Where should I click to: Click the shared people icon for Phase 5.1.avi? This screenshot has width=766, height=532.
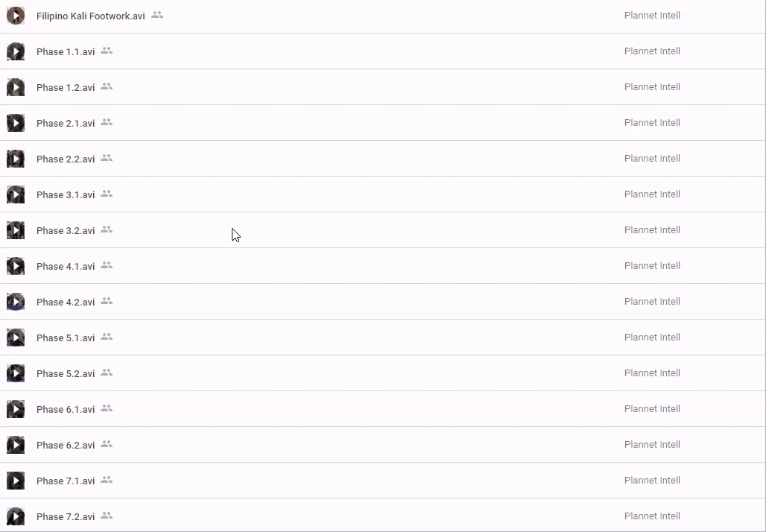click(x=107, y=337)
